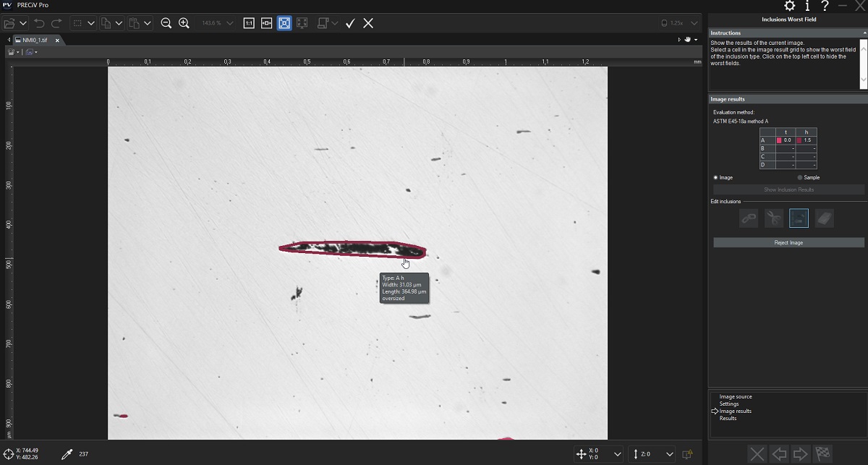Click the Show Inclusion Results button
The image size is (868, 465).
click(x=788, y=189)
